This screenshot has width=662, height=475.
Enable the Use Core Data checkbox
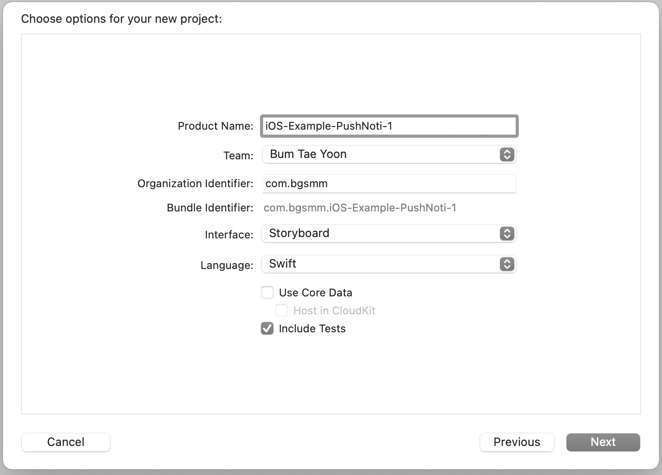(267, 293)
